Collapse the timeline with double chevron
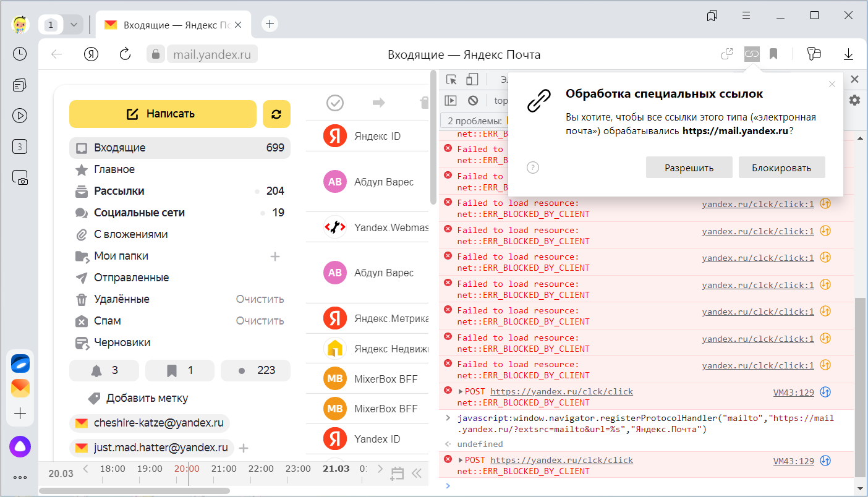The image size is (868, 497). pos(417,474)
